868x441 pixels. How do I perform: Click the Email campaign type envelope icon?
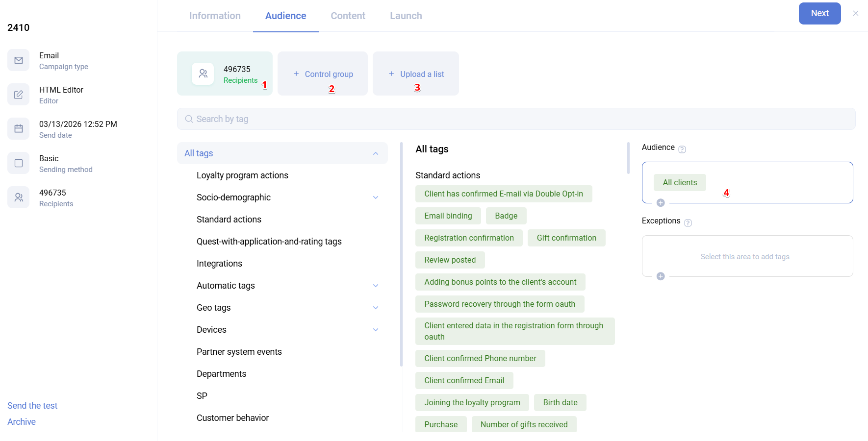tap(19, 60)
